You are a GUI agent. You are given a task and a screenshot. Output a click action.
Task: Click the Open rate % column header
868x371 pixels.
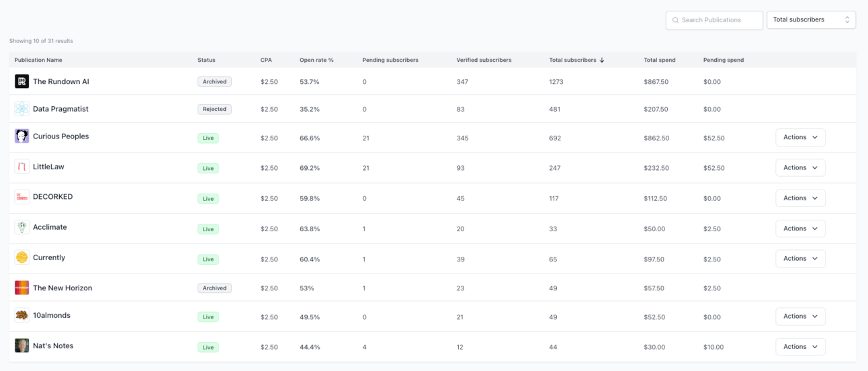pyautogui.click(x=316, y=60)
